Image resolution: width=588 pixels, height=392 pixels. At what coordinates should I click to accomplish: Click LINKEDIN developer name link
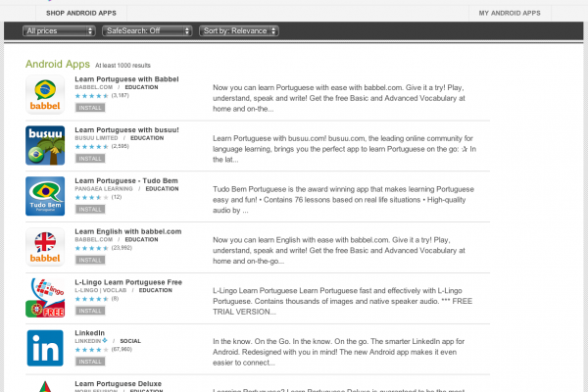tap(88, 341)
